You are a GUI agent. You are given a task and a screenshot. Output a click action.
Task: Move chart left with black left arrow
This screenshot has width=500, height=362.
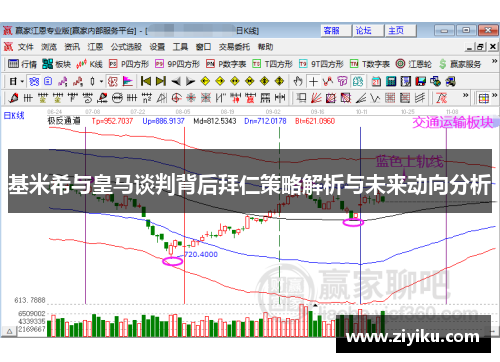tap(176, 81)
